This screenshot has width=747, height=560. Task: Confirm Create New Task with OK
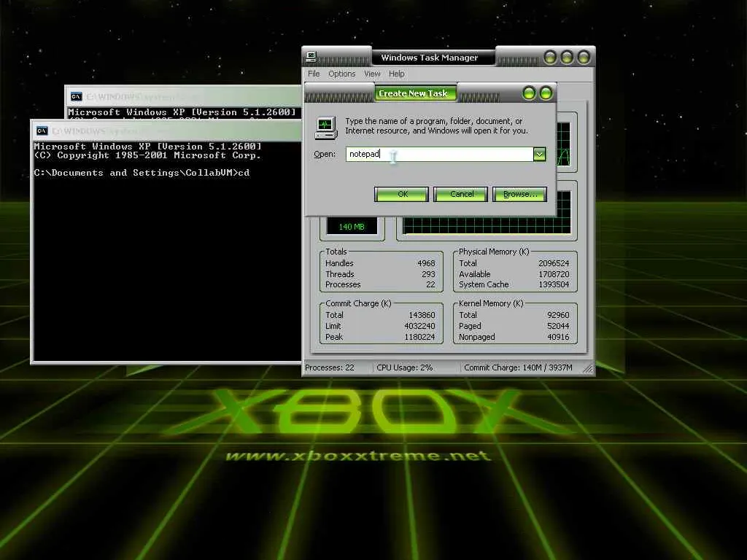[402, 194]
